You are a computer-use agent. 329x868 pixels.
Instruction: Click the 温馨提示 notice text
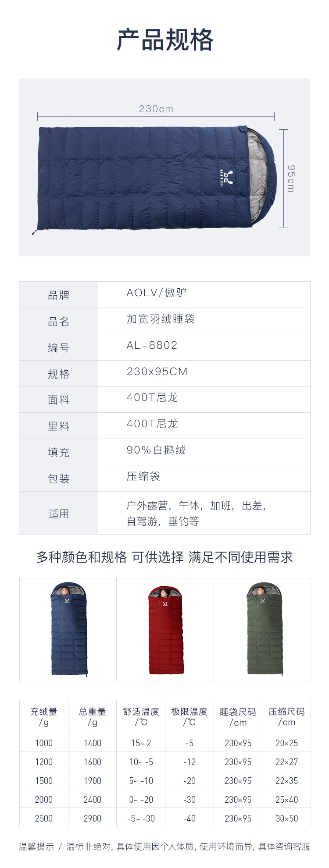36,846
